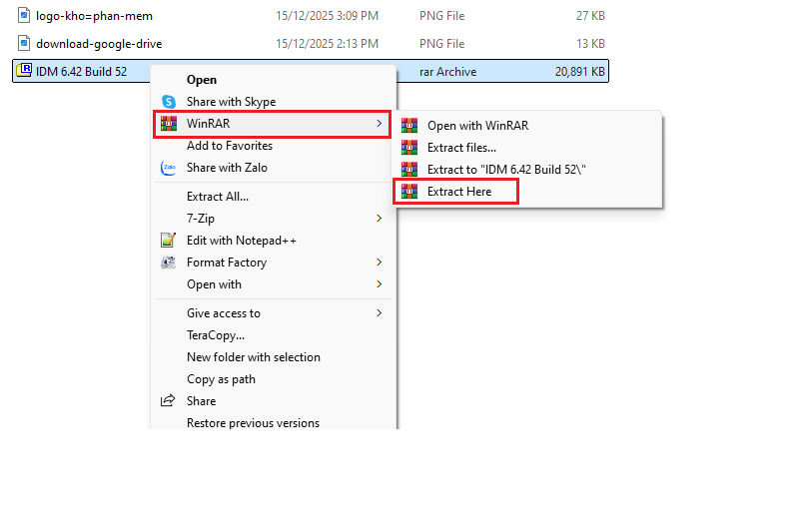The width and height of the screenshot is (799, 532).
Task: Expand the Give access to submenu arrow
Action: (379, 313)
